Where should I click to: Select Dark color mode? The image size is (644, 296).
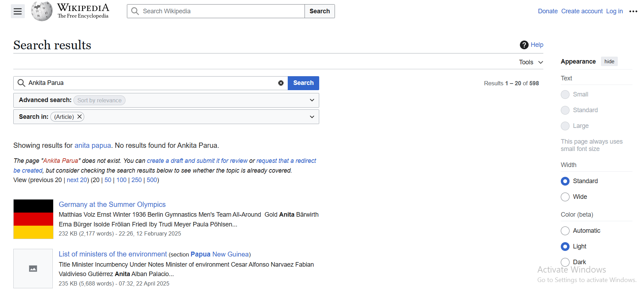pyautogui.click(x=565, y=262)
